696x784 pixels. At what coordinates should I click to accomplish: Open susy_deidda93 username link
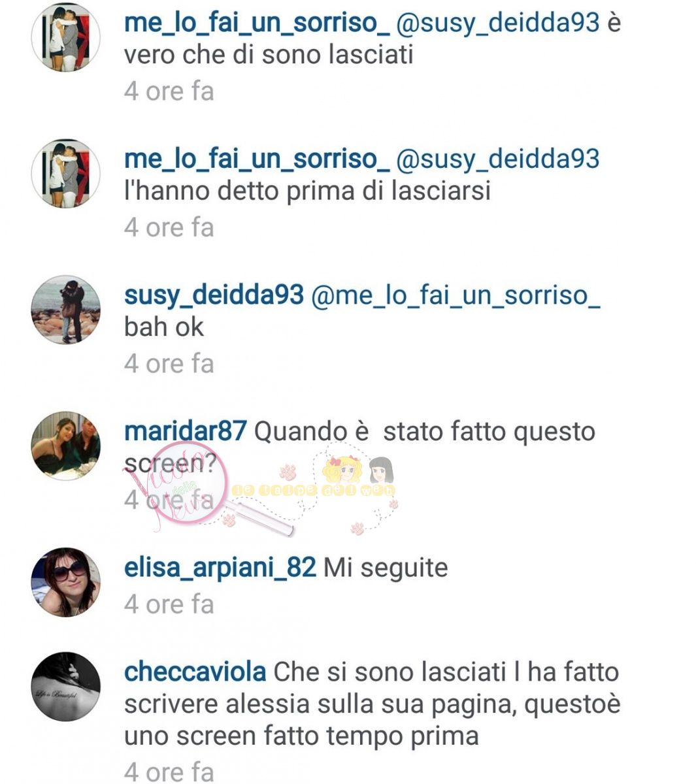pyautogui.click(x=214, y=295)
